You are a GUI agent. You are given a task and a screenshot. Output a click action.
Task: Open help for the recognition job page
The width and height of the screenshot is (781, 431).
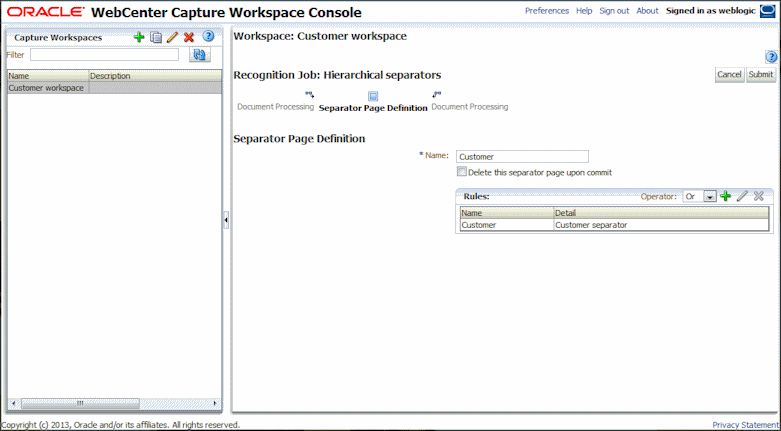771,57
